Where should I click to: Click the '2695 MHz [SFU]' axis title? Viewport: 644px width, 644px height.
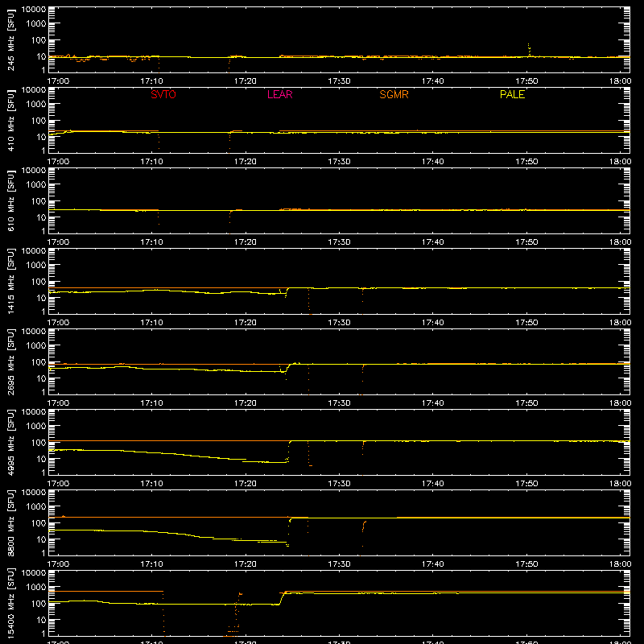pos(10,361)
